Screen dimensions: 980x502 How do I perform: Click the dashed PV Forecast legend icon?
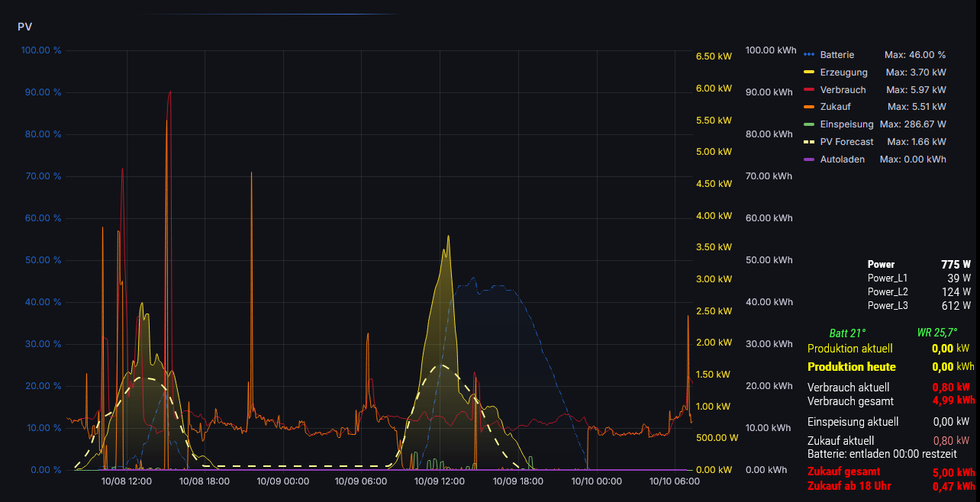810,142
